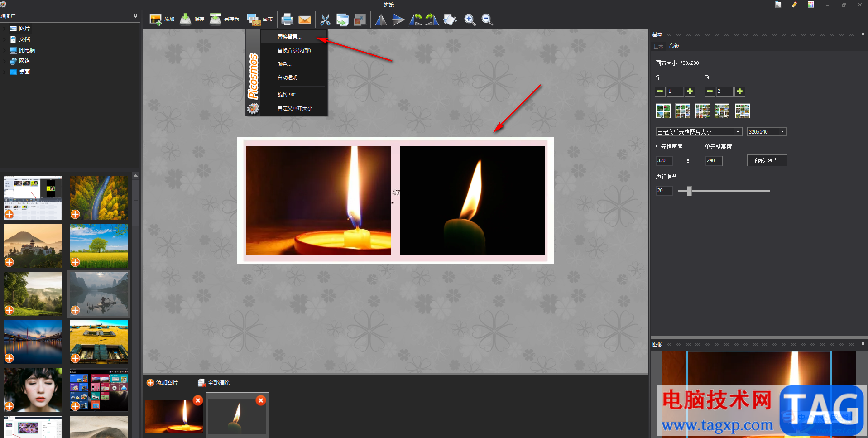Image resolution: width=868 pixels, height=438 pixels.
Task: Select the scissors cut tool
Action: point(325,19)
